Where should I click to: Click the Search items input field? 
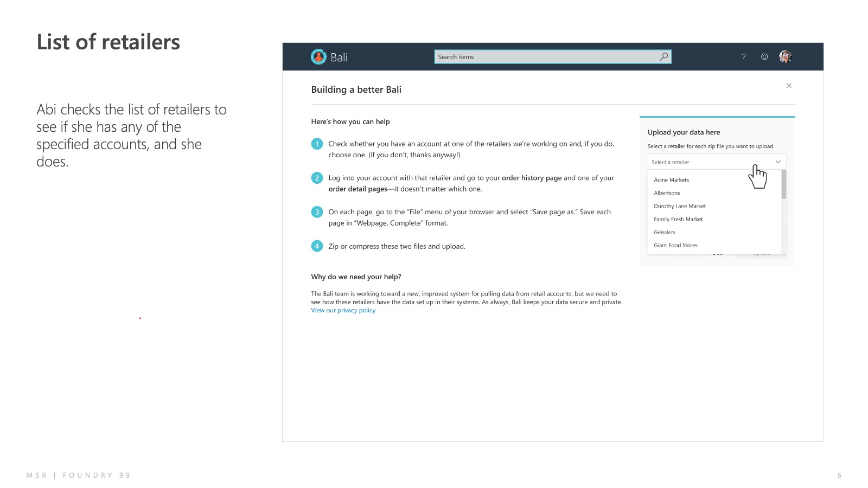545,57
